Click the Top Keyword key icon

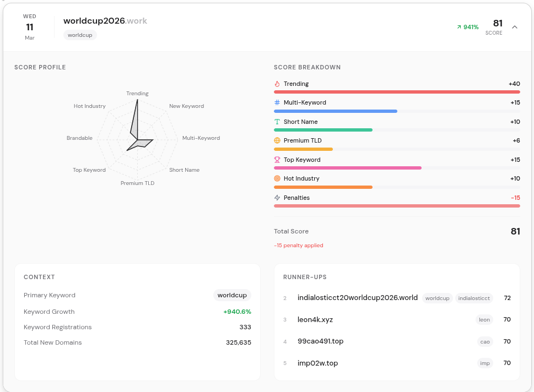tap(277, 160)
